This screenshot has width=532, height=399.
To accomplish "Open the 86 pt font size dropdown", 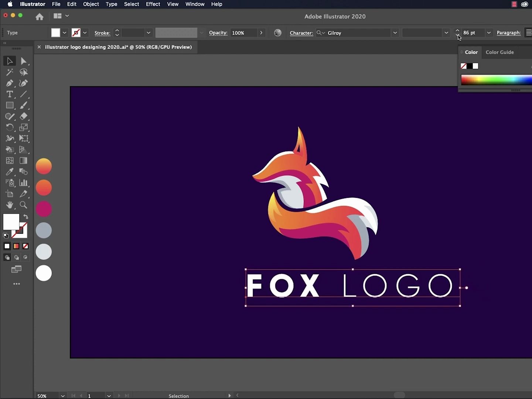I will (x=489, y=33).
